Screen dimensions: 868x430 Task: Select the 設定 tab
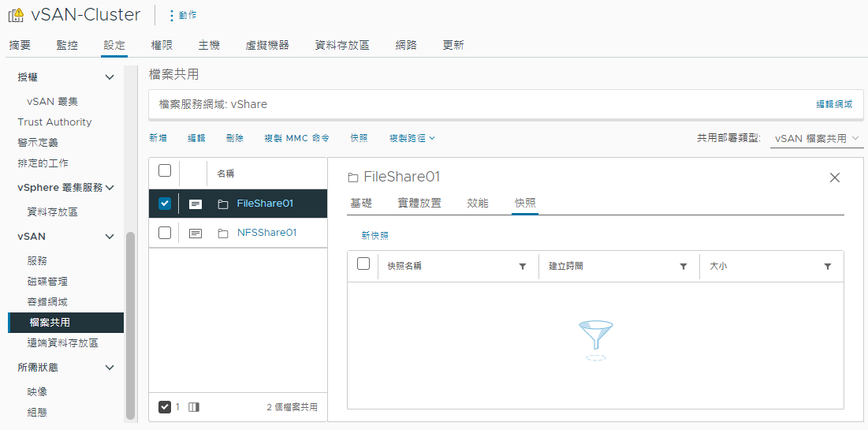(114, 46)
